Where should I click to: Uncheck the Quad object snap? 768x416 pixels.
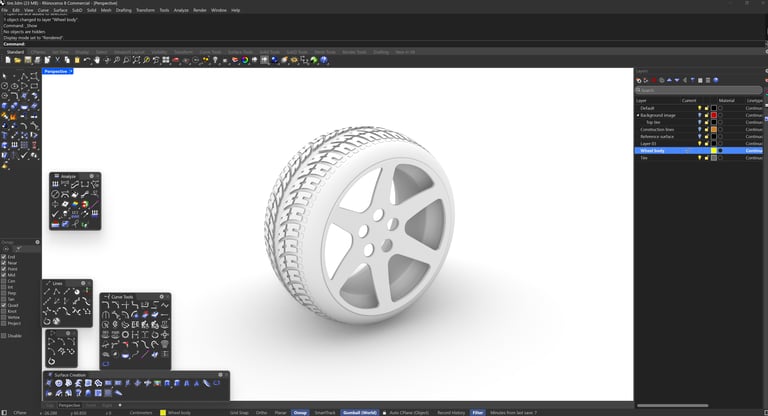[4, 305]
